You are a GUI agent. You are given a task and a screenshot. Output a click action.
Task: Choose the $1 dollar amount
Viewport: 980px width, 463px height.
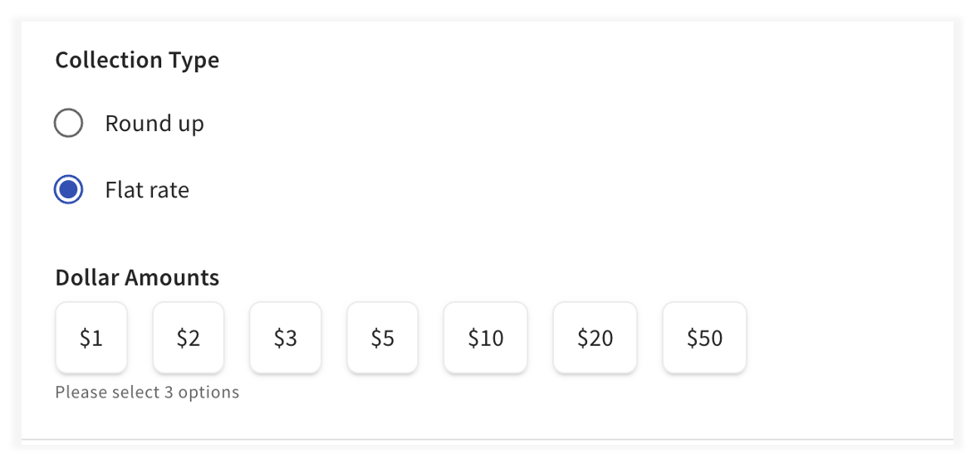coord(91,338)
